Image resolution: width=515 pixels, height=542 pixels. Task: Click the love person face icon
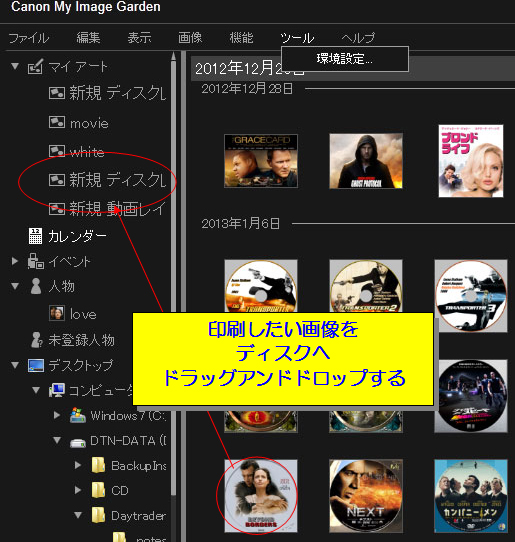click(57, 313)
